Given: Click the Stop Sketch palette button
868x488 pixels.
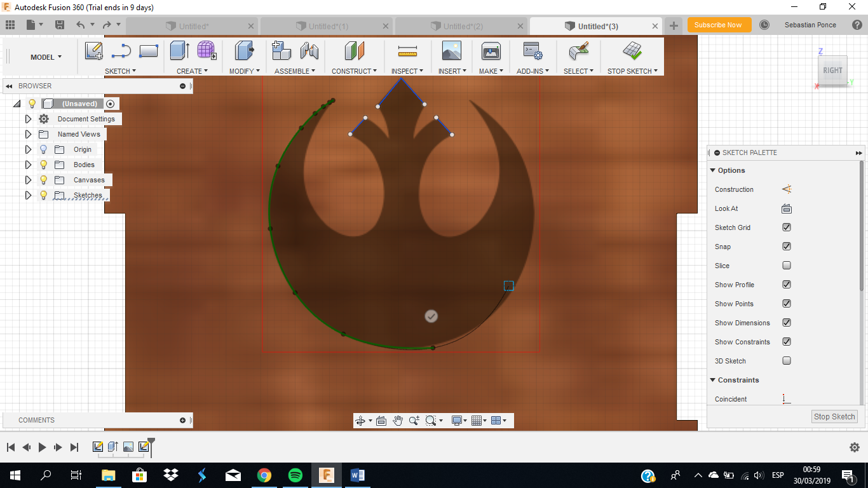Looking at the screenshot, I should click(x=834, y=417).
